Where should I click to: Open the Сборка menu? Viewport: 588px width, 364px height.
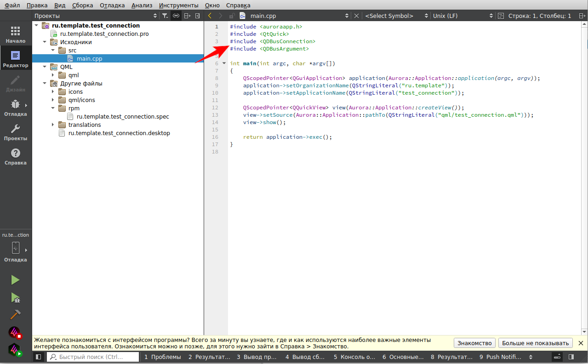[x=82, y=5]
